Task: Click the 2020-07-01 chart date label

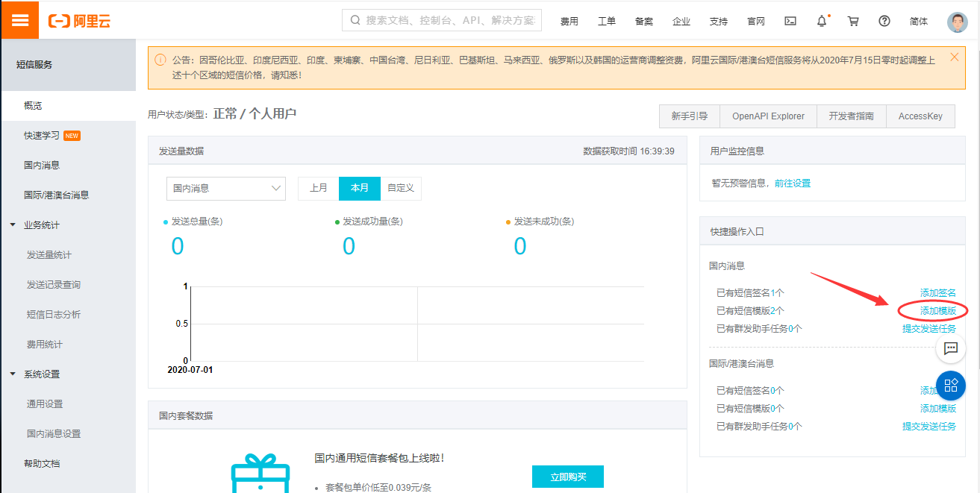Action: 190,370
